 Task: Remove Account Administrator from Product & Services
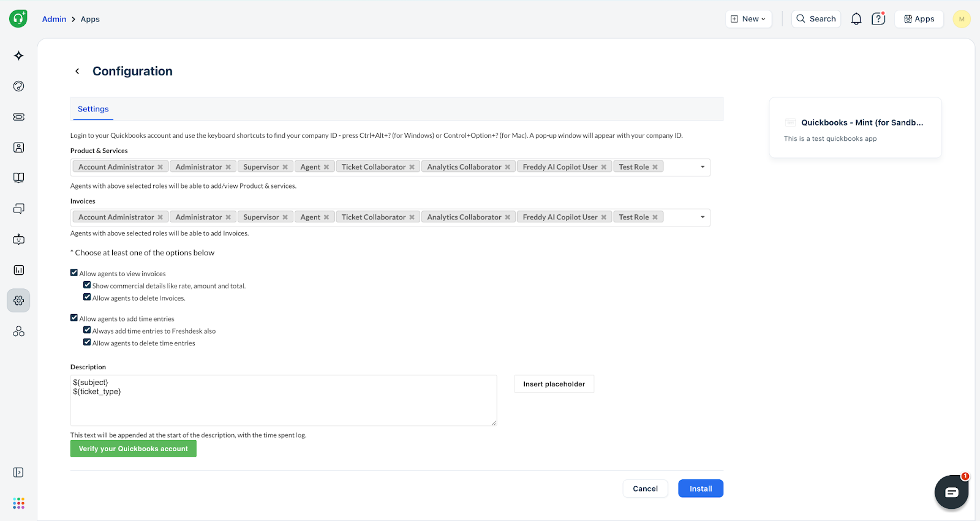click(160, 167)
